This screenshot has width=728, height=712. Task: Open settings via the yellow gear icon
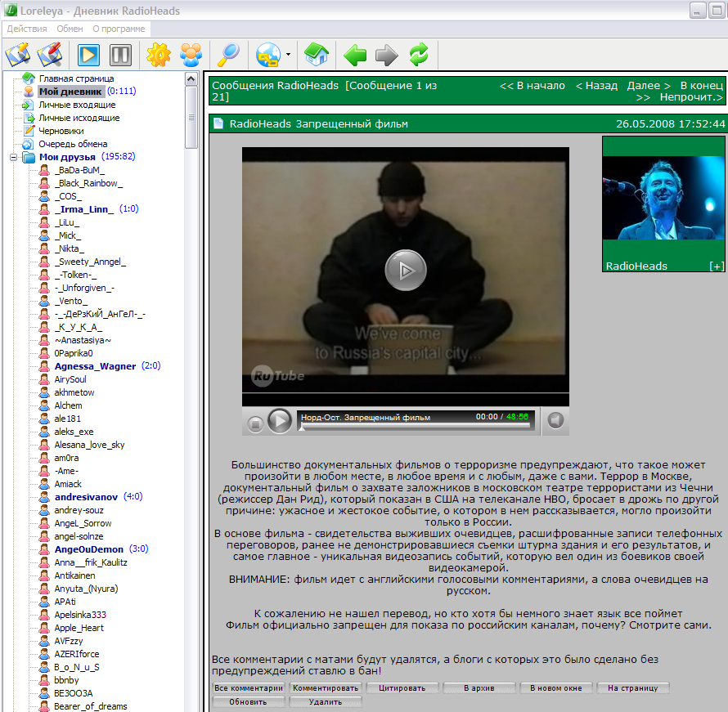pos(159,55)
